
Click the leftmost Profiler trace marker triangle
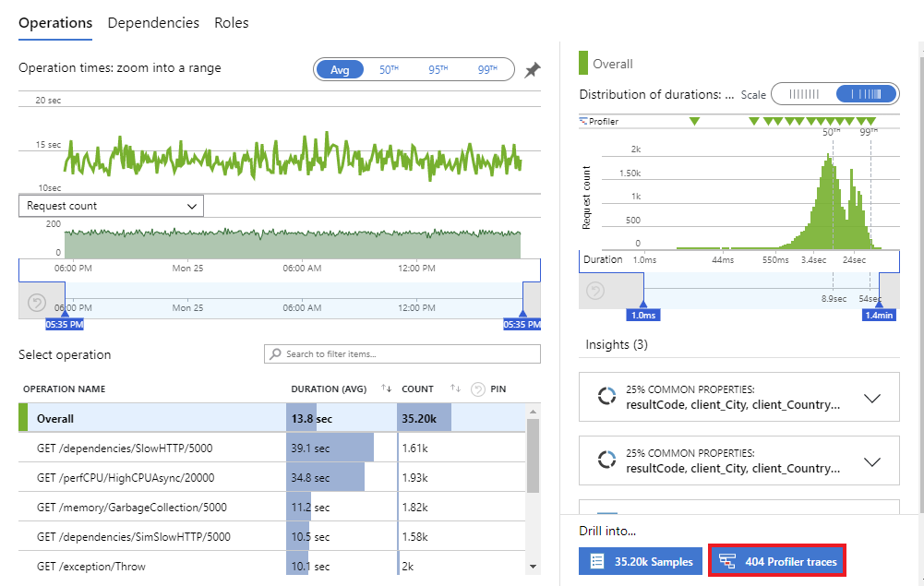(694, 121)
